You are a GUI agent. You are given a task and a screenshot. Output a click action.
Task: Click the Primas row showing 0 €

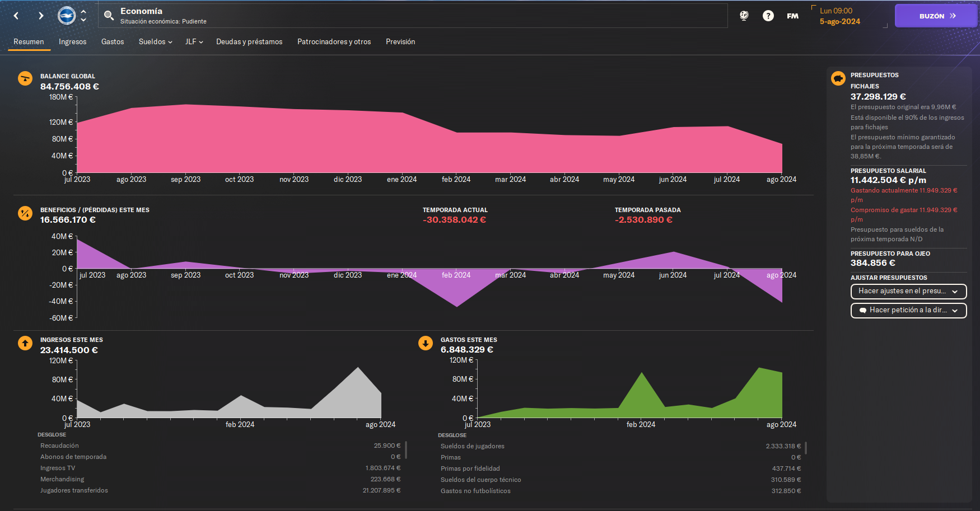pyautogui.click(x=620, y=457)
